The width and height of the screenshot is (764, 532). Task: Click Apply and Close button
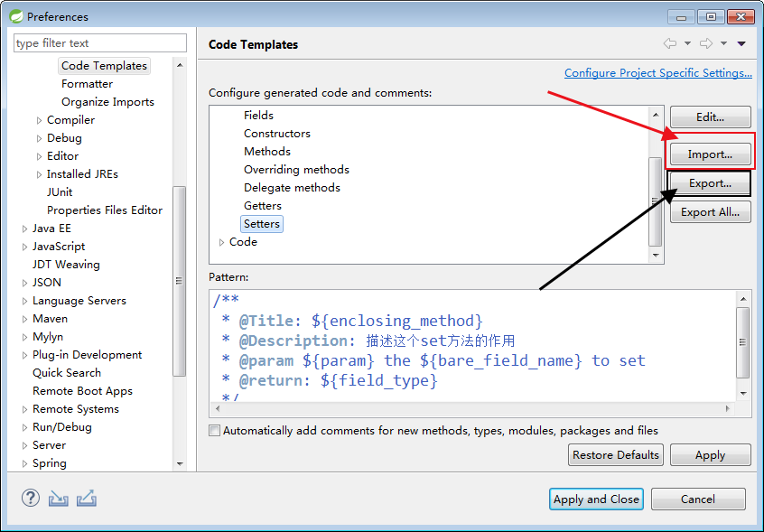click(596, 499)
